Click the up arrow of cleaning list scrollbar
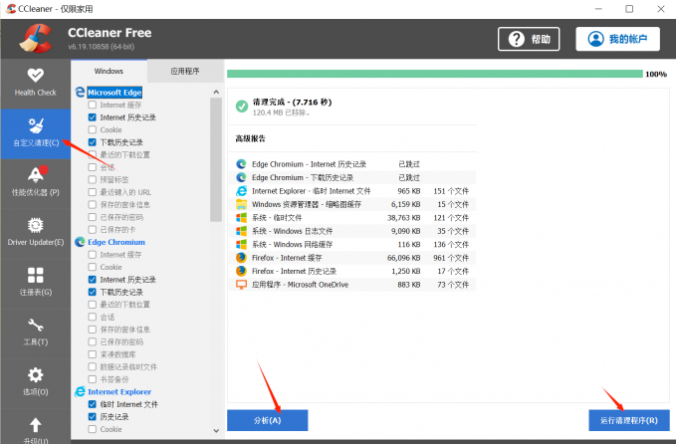Screen dimensions: 678x447 [x=216, y=92]
